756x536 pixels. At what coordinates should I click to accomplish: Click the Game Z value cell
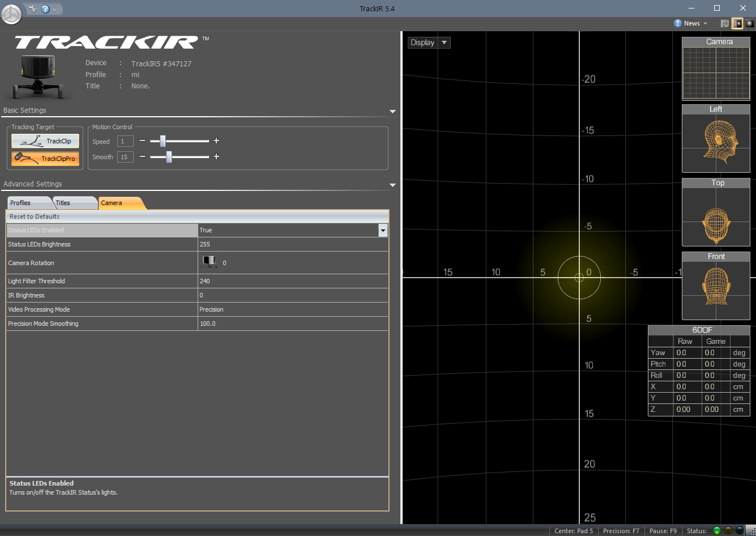tap(716, 409)
